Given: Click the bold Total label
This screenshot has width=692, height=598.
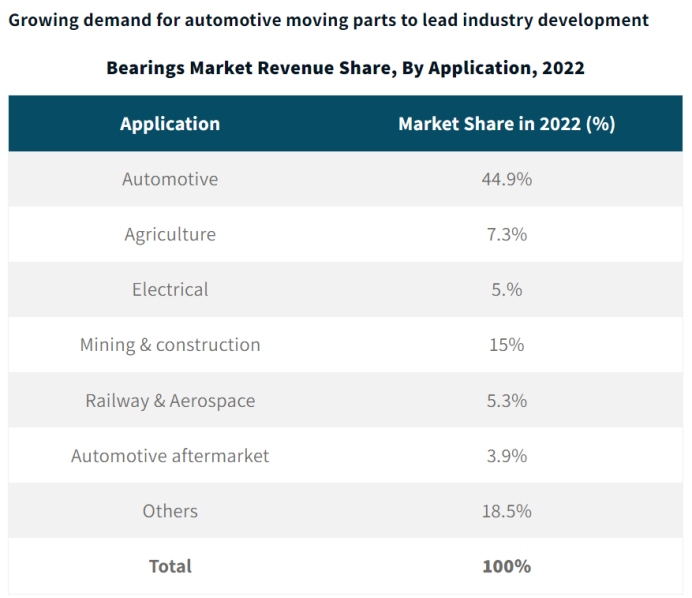Looking at the screenshot, I should 170,567.
